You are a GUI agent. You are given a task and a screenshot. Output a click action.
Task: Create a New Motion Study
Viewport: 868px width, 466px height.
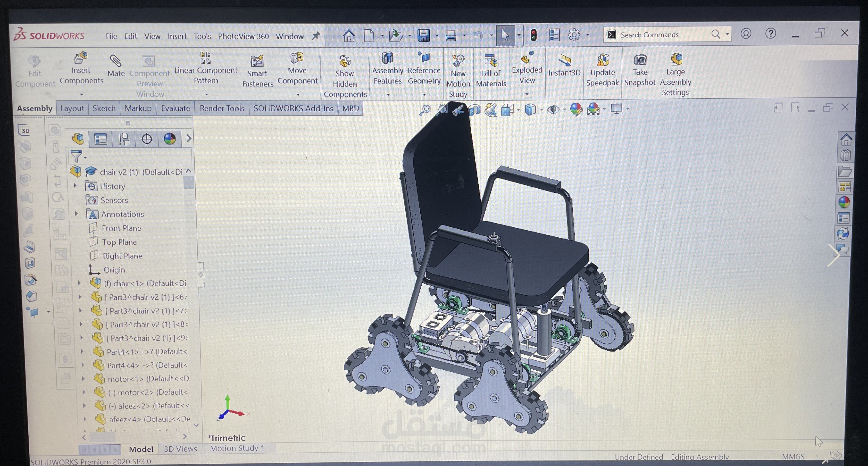[458, 76]
